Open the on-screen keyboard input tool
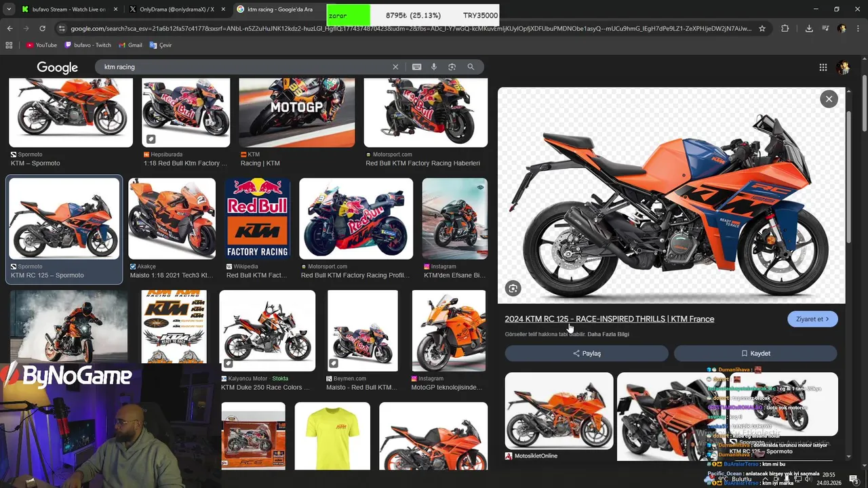This screenshot has height=488, width=868. [x=416, y=67]
